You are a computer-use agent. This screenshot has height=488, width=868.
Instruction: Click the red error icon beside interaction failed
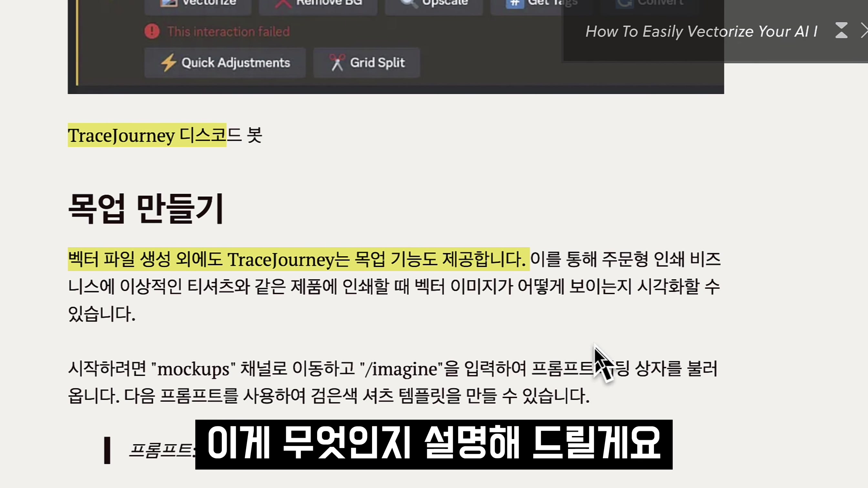tap(152, 31)
